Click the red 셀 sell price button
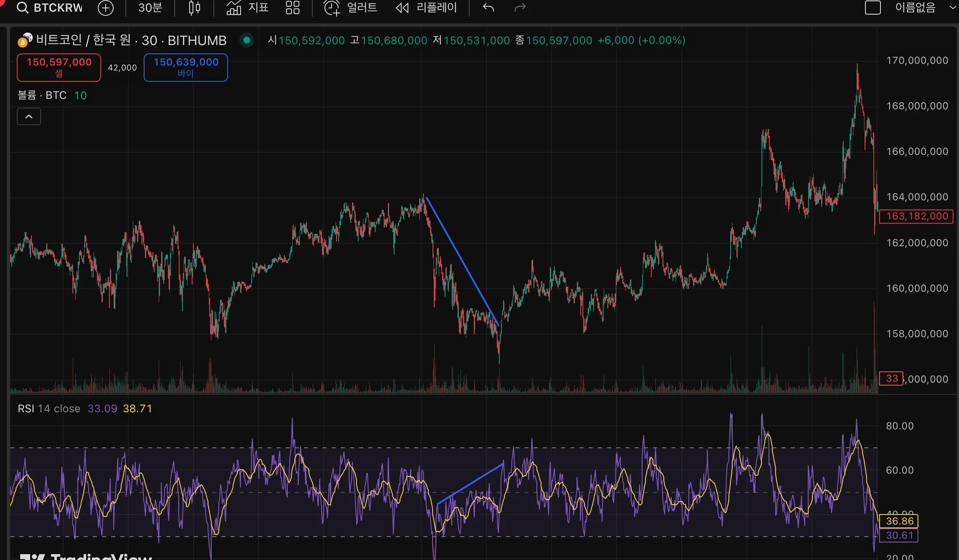 tap(59, 67)
